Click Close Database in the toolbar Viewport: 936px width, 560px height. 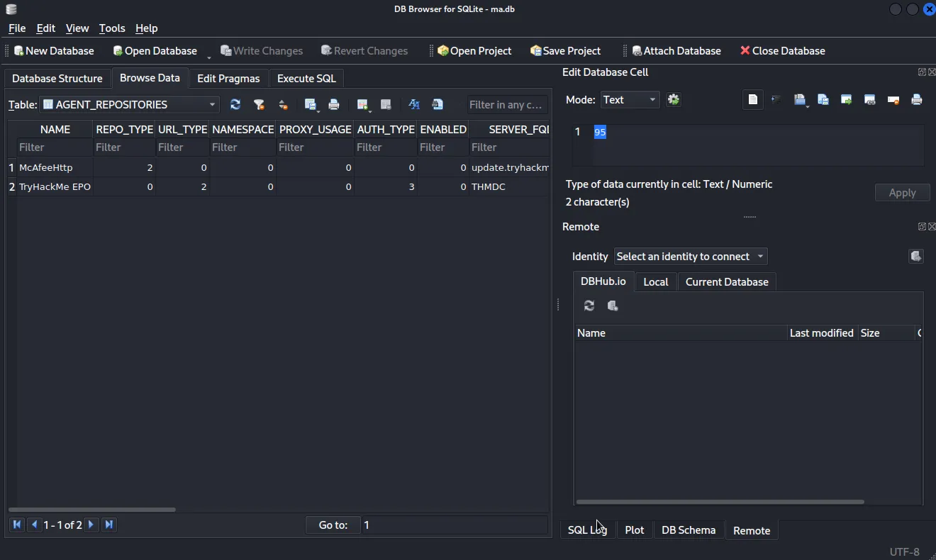[x=782, y=51]
